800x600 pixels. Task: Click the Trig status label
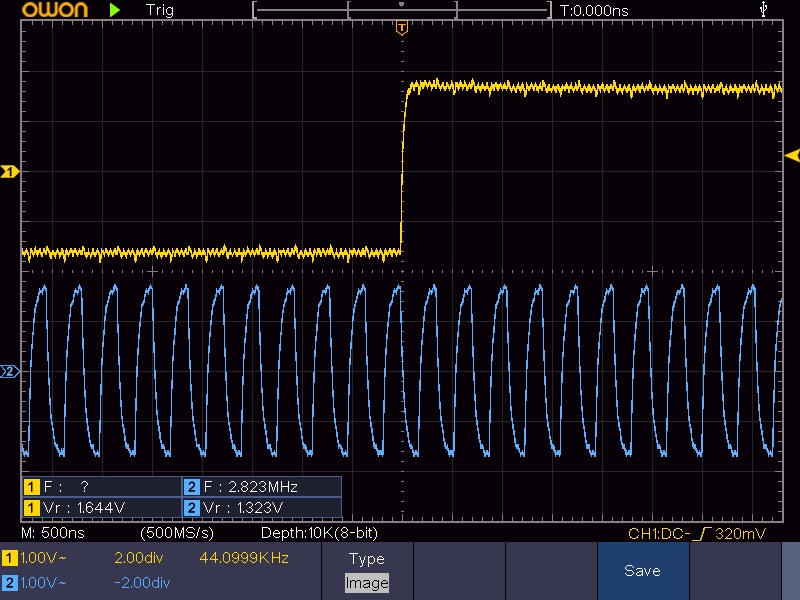point(159,10)
